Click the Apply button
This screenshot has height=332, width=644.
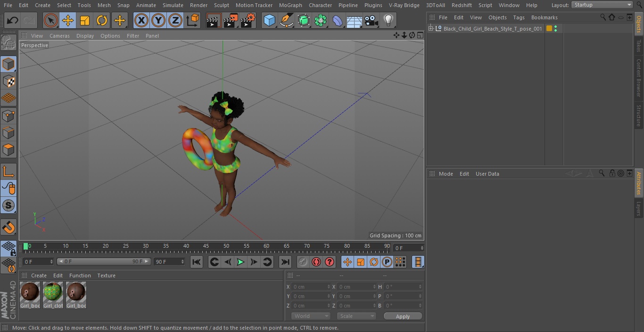point(403,316)
